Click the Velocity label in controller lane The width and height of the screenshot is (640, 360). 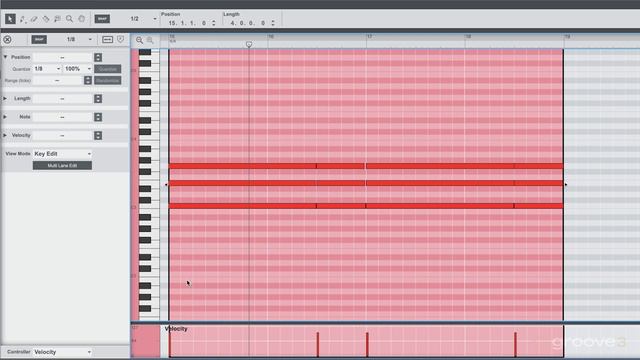pos(176,329)
